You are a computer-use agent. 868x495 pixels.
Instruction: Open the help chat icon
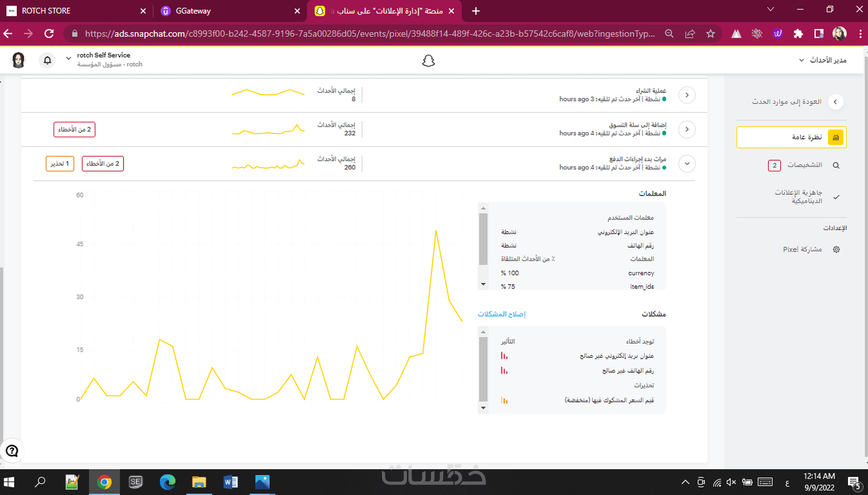(12, 451)
